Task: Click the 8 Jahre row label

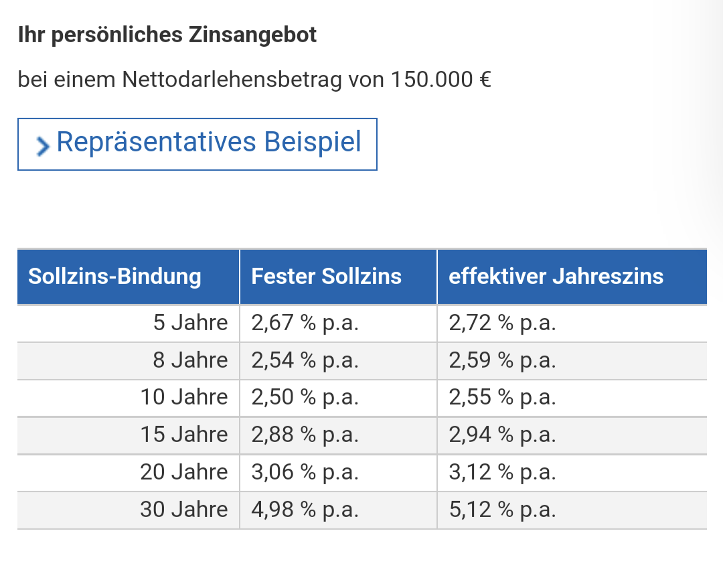Action: [x=190, y=361]
